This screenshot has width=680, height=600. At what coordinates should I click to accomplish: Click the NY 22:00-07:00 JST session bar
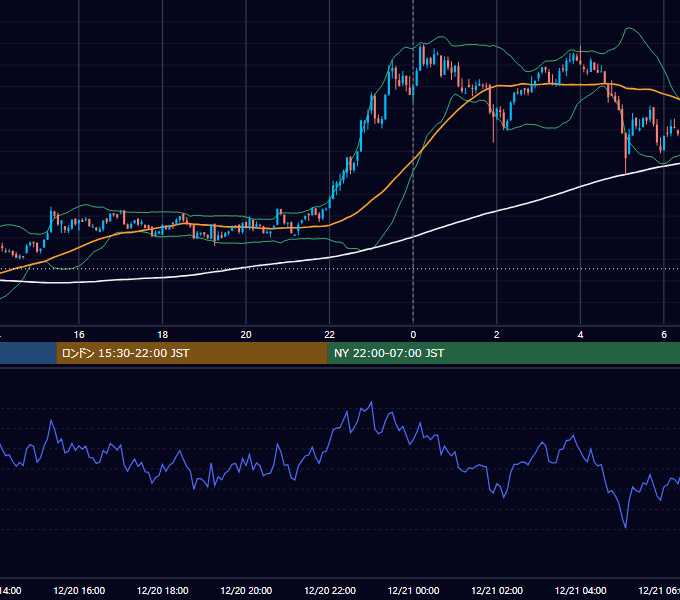(x=503, y=353)
